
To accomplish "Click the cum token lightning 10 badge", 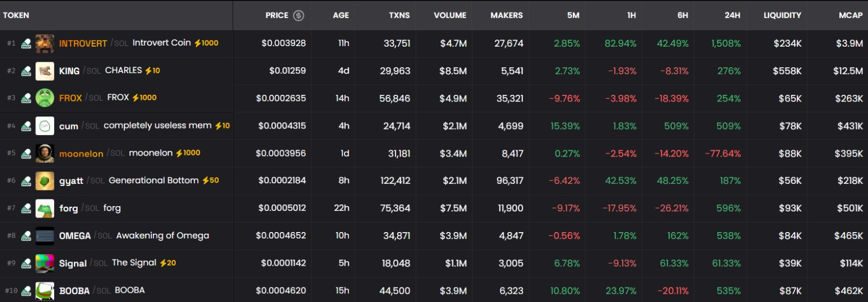I will coord(222,125).
